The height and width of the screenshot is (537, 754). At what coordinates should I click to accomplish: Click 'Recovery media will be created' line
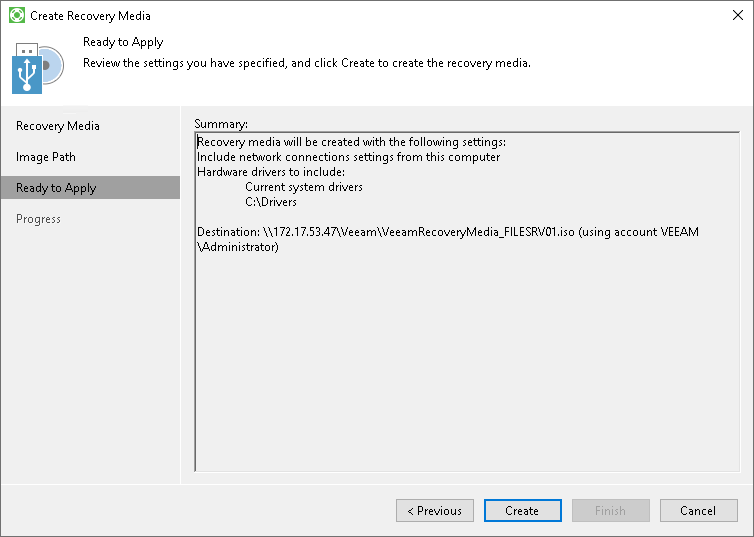[x=352, y=142]
